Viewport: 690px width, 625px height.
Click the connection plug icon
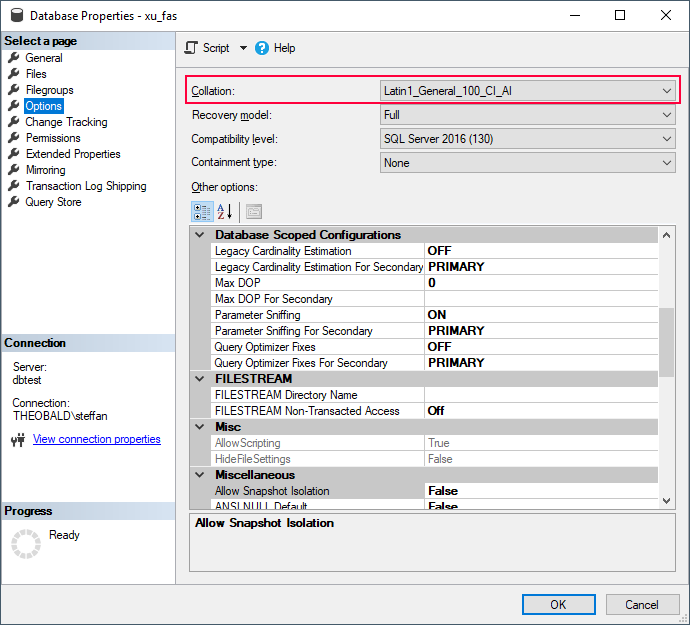click(18, 440)
